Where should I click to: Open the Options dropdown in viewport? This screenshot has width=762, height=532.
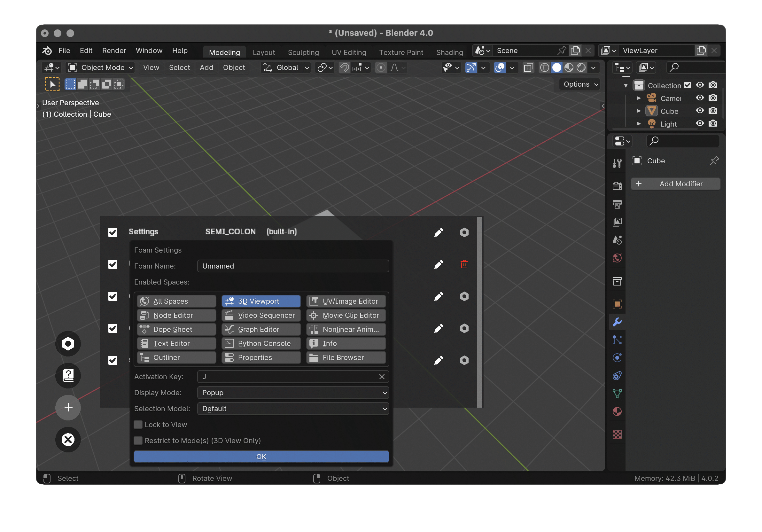[580, 84]
